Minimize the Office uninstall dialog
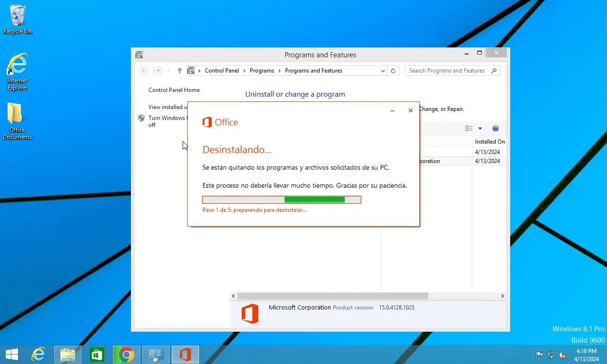This screenshot has width=607, height=364. 392,110
